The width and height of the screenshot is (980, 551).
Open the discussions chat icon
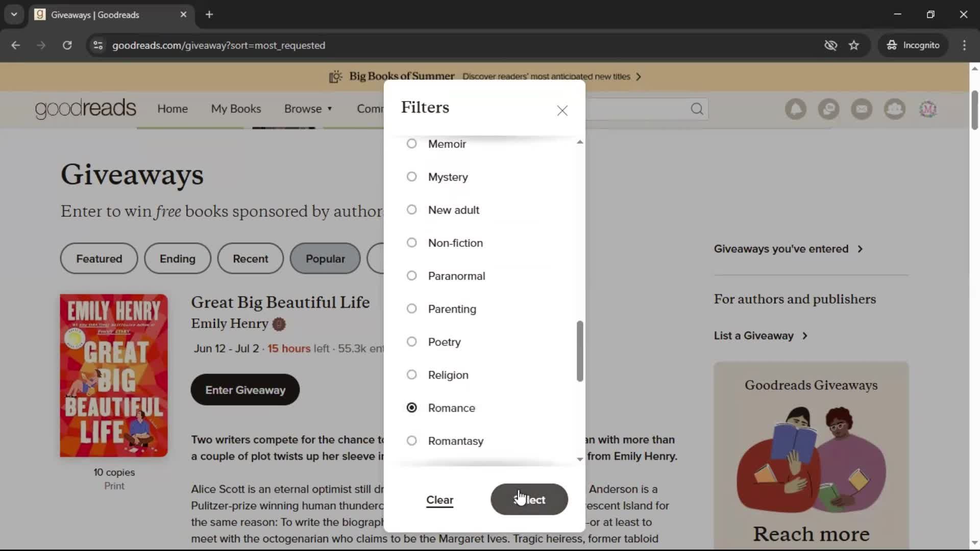pos(828,109)
